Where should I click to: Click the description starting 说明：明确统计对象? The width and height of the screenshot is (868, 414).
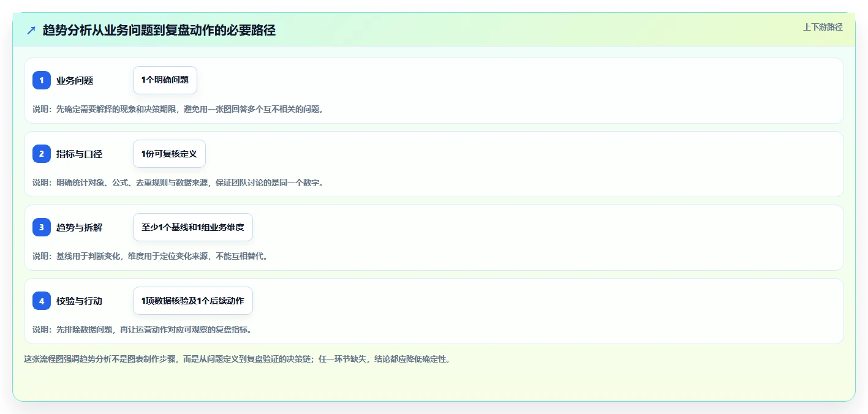pos(178,183)
